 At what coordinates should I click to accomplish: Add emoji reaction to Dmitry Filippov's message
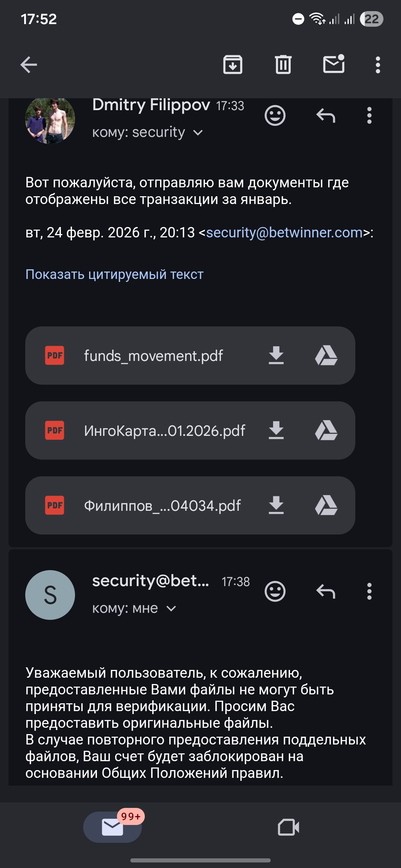point(275,116)
